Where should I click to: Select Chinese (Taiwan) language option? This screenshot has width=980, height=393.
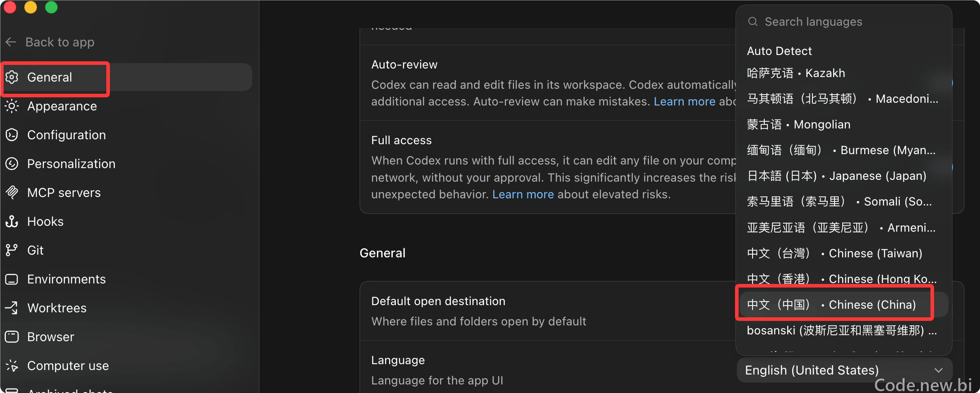click(x=844, y=253)
